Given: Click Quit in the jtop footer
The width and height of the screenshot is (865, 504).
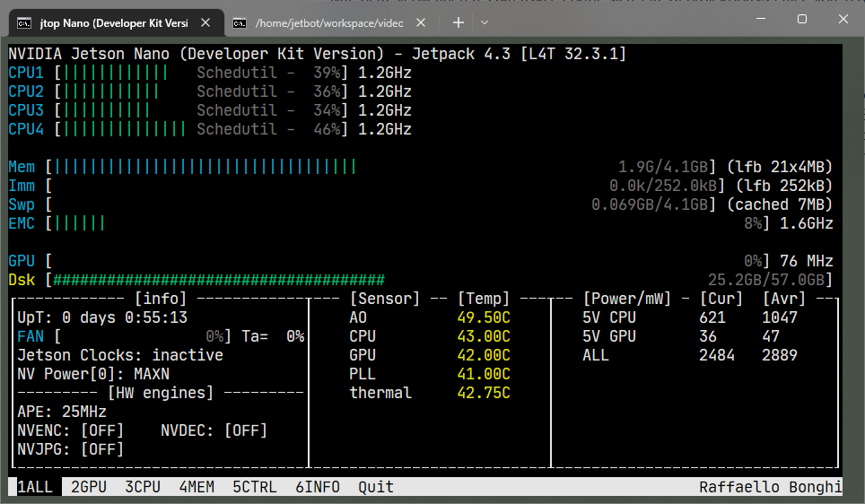Looking at the screenshot, I should click(376, 487).
